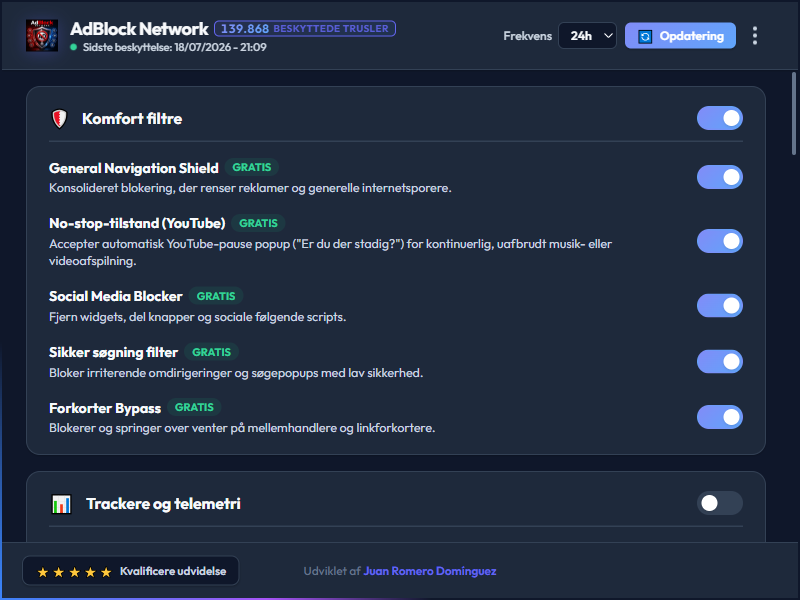Click the AdBlock Network title text

click(x=139, y=29)
